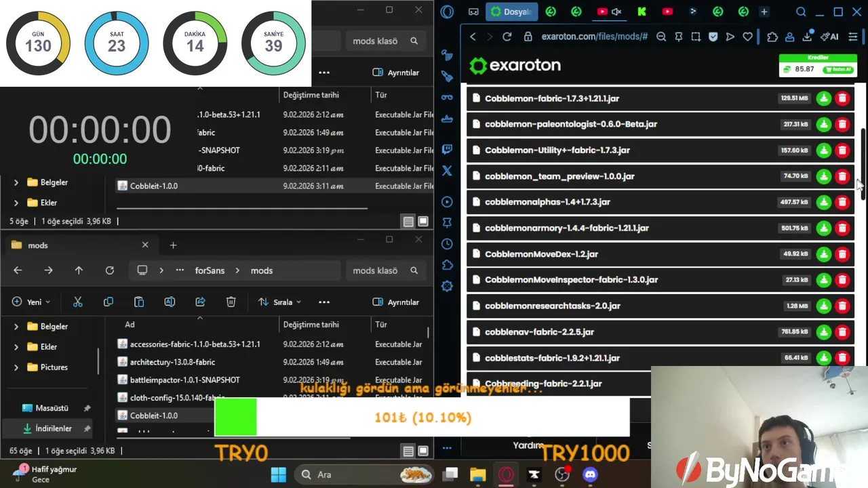
Task: Click the Satın Al credits button
Action: pyautogui.click(x=837, y=69)
